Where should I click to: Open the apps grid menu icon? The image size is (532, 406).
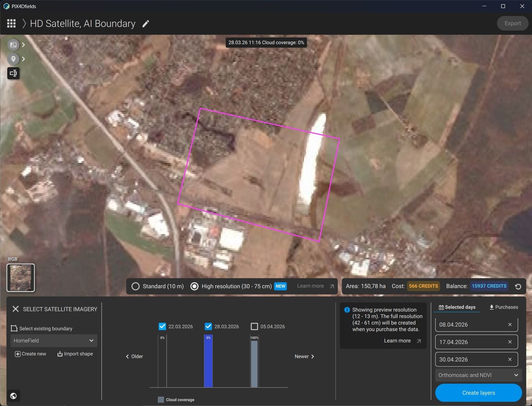tap(11, 23)
